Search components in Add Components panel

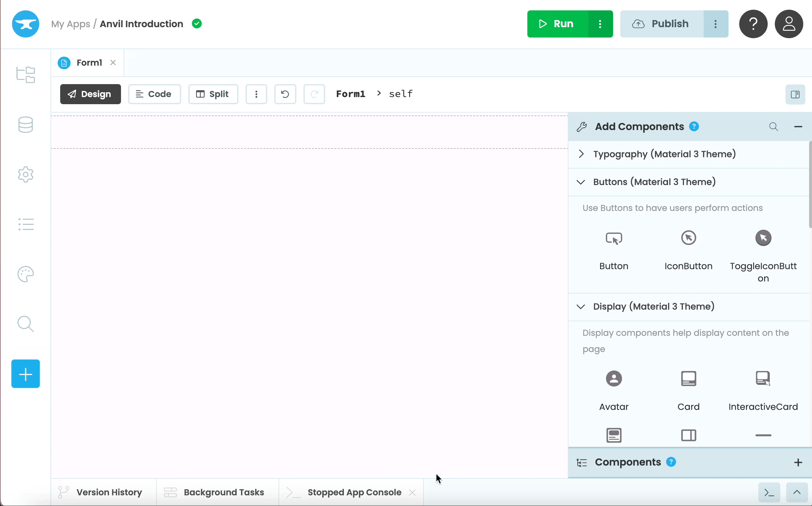774,126
